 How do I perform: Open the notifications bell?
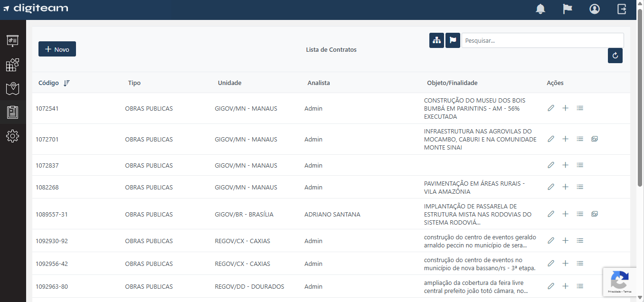tap(540, 9)
